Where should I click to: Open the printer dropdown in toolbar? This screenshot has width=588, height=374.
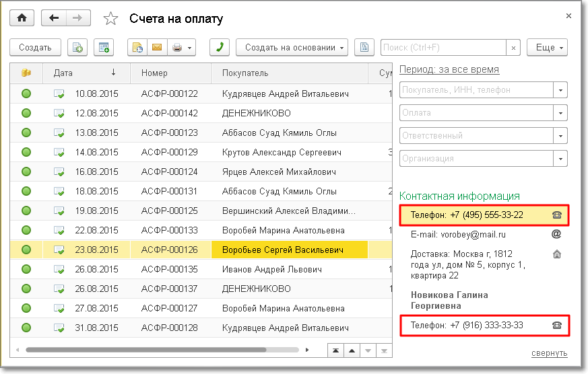[182, 48]
